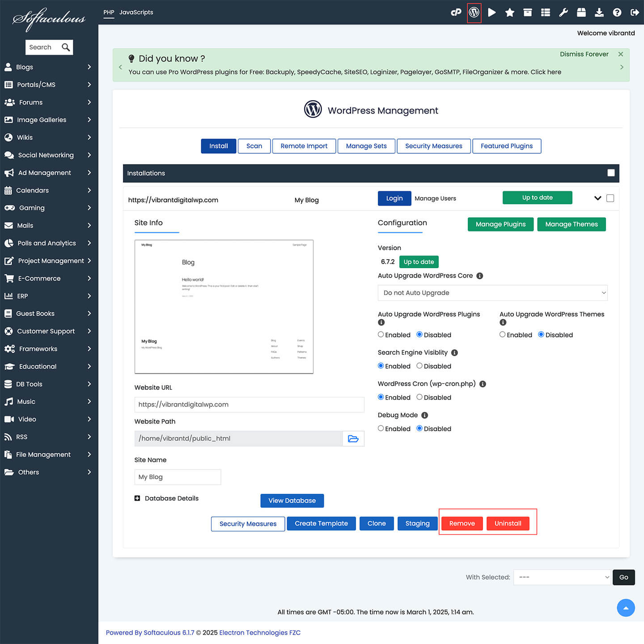Show previous tip with left arrow in banner

[x=120, y=67]
